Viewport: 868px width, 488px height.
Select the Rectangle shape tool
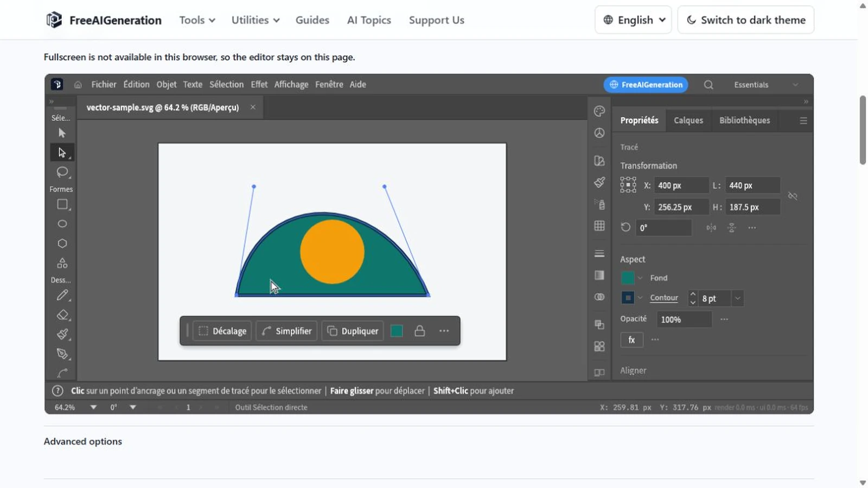point(62,204)
